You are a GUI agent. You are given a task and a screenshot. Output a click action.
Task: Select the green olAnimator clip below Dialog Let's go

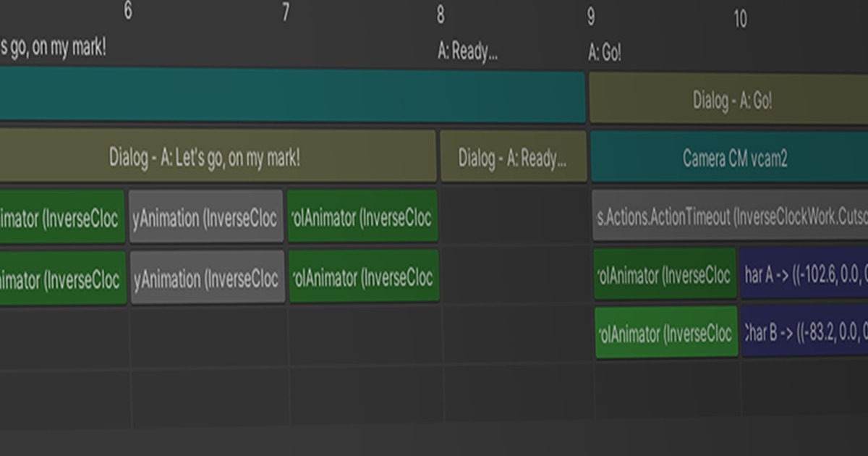pyautogui.click(x=362, y=276)
